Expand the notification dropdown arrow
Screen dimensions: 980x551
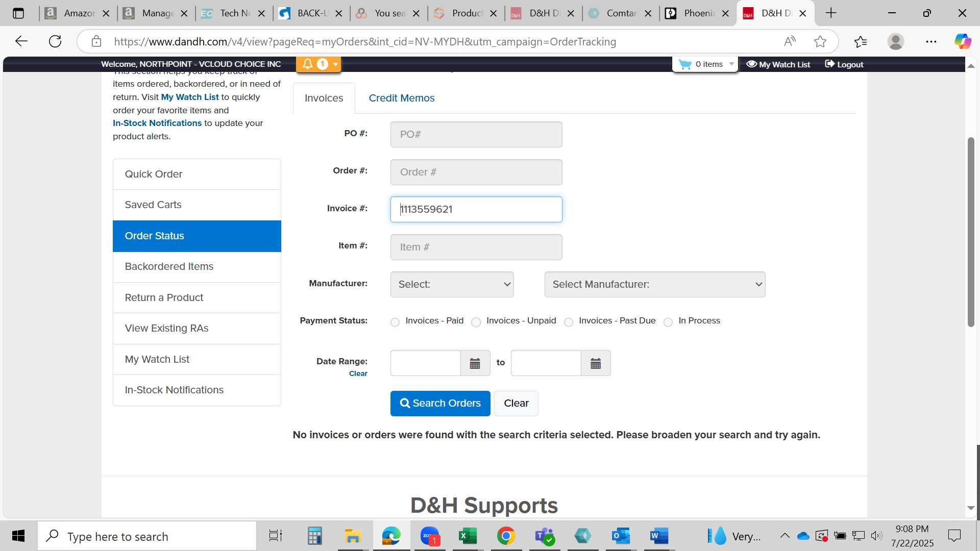pyautogui.click(x=335, y=64)
